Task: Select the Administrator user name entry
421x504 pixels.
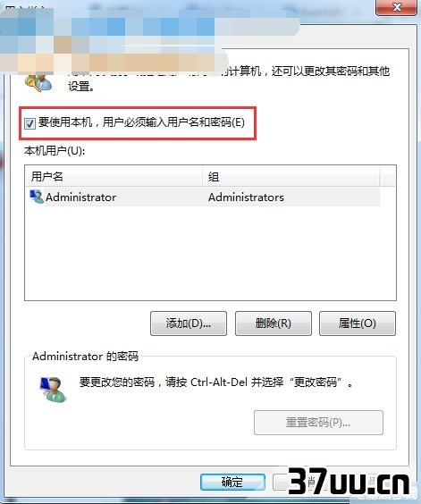Action: pyautogui.click(x=80, y=197)
